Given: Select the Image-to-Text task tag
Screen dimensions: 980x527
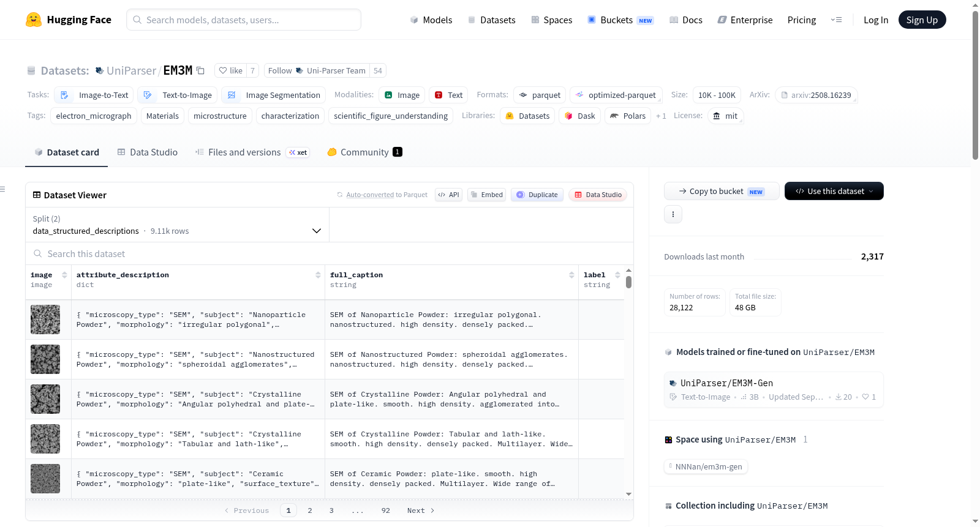Looking at the screenshot, I should tap(94, 95).
